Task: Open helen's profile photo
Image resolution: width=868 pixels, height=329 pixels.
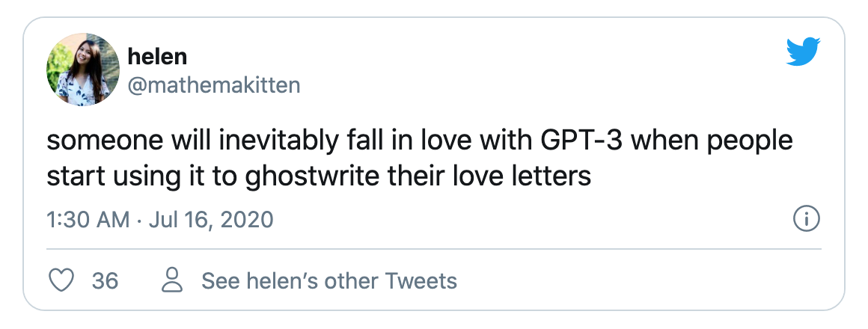Action: (83, 70)
